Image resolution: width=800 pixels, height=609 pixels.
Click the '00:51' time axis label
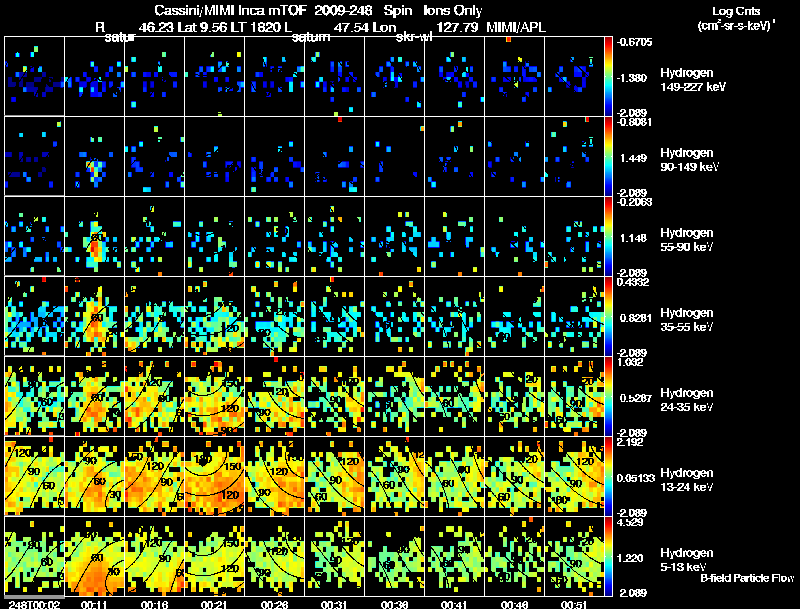click(574, 604)
